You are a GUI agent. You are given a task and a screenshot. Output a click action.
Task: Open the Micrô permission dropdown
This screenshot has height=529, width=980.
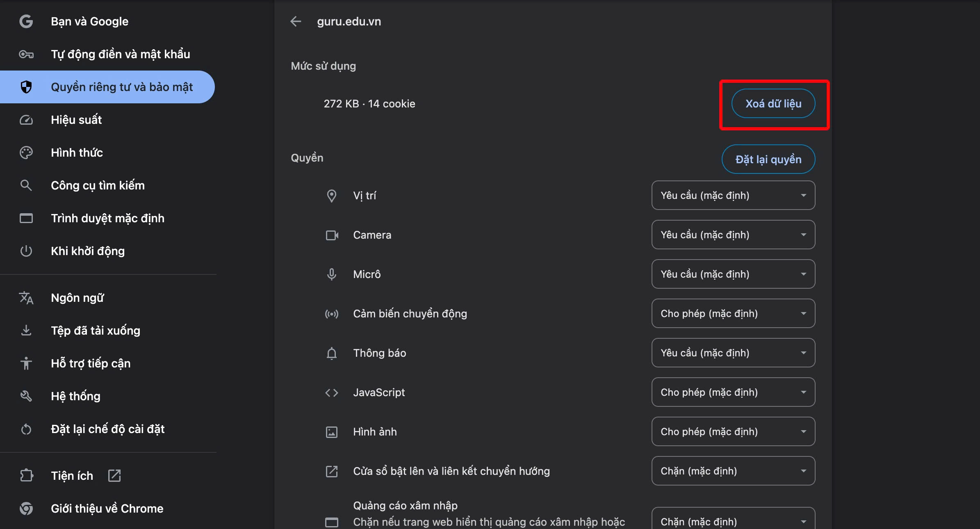[733, 274]
